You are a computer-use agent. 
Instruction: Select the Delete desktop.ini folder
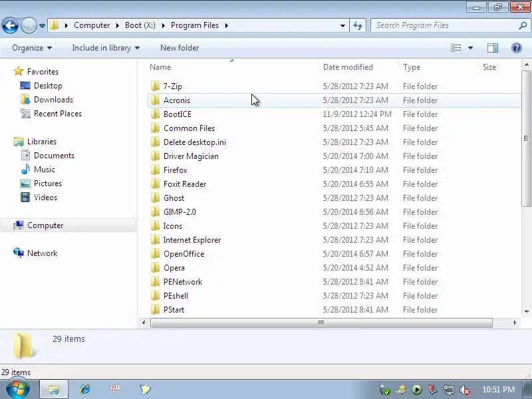click(x=195, y=142)
